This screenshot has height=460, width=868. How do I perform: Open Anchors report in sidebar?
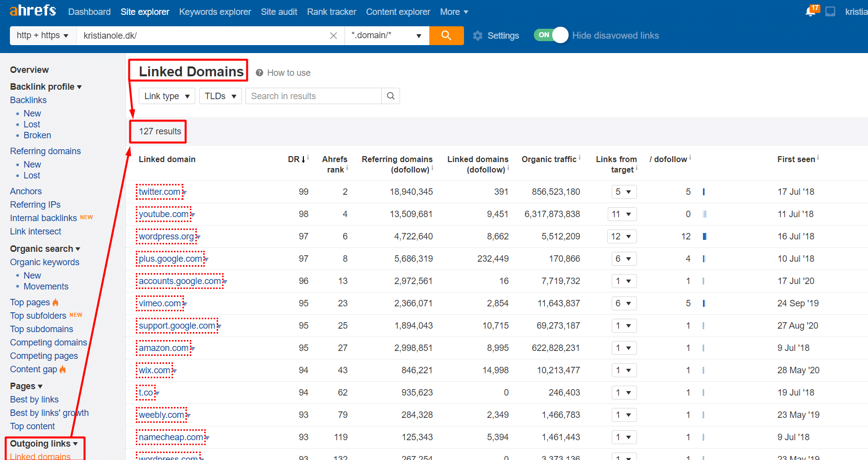26,191
